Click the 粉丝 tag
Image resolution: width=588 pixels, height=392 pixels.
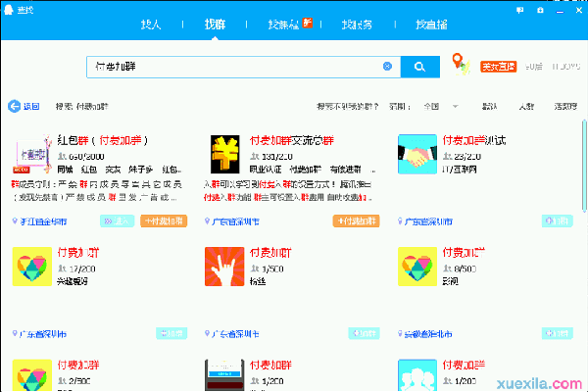(258, 281)
